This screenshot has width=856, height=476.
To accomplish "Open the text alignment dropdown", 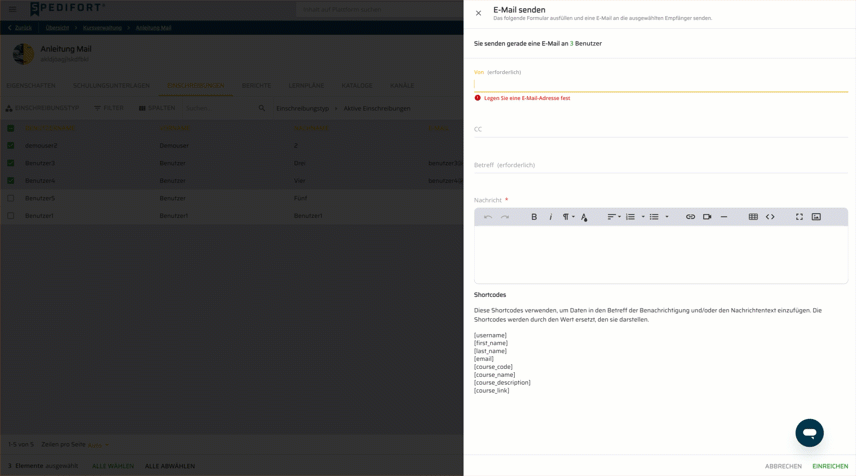I will [614, 217].
